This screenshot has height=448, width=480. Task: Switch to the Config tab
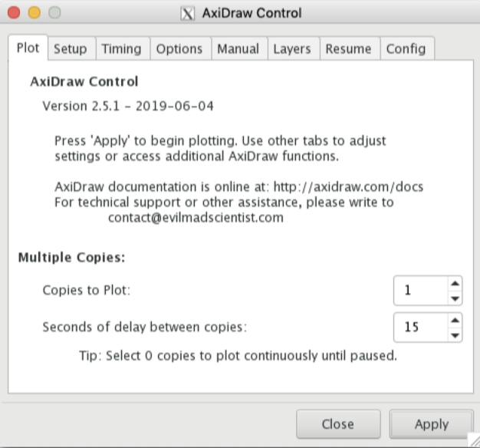pos(406,48)
